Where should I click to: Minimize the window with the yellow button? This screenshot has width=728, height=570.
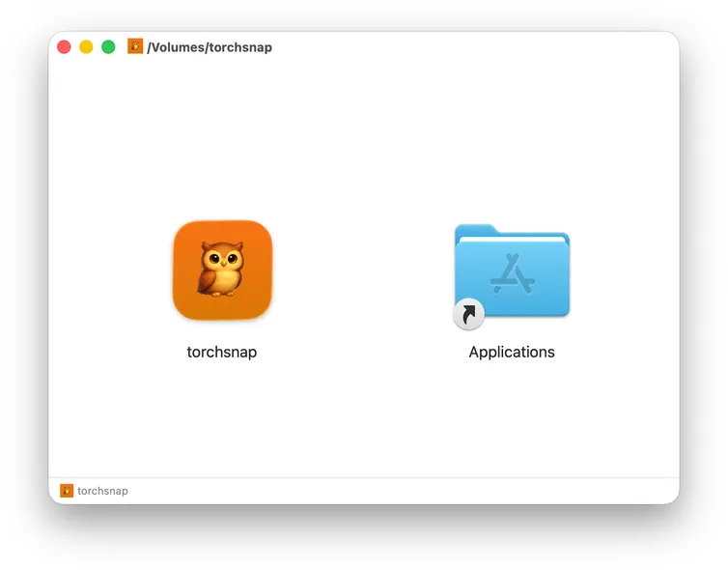[x=86, y=47]
